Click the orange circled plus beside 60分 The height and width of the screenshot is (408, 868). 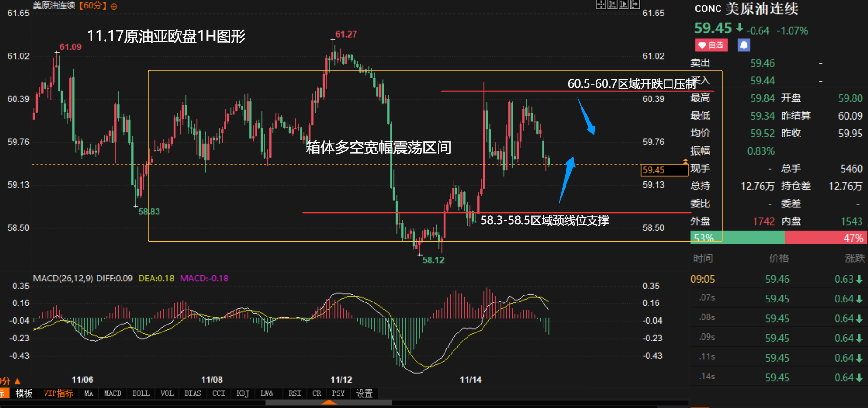(114, 7)
